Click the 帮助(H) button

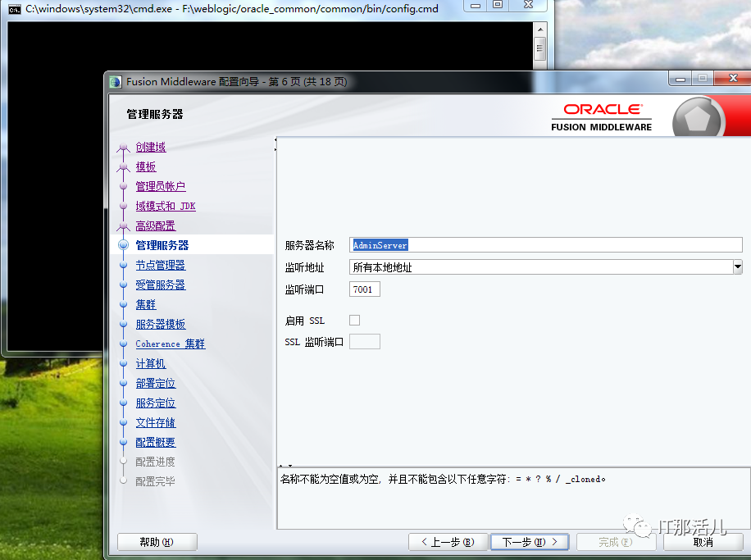point(157,542)
